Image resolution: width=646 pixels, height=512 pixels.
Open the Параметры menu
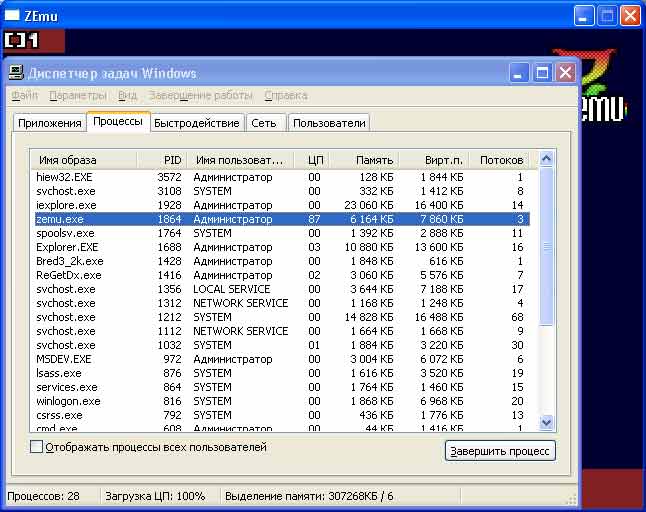point(77,96)
